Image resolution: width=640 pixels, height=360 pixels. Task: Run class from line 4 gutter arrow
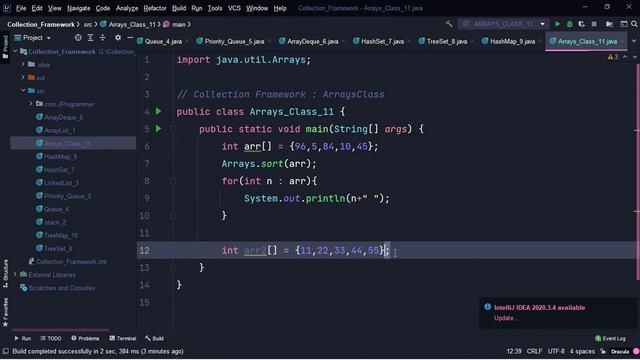click(x=158, y=111)
